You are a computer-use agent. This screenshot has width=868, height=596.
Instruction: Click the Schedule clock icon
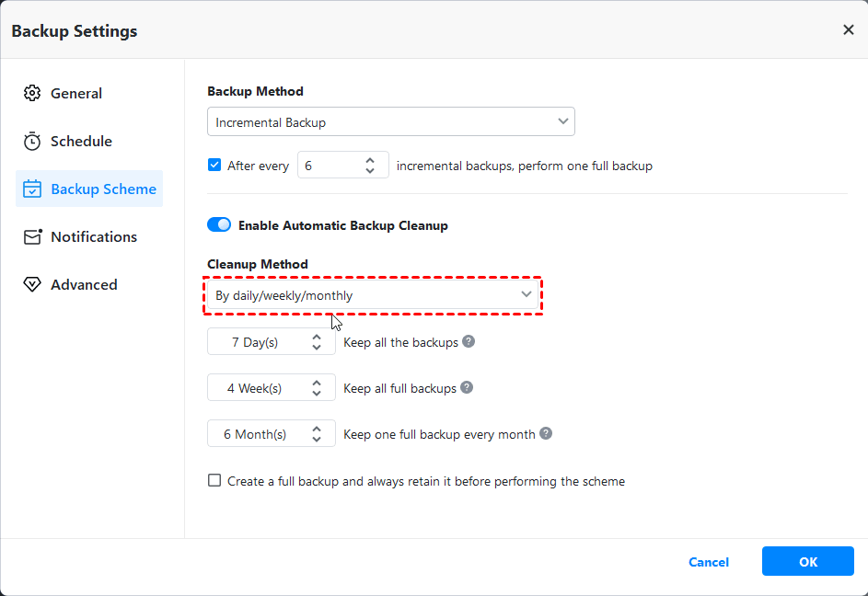point(32,141)
